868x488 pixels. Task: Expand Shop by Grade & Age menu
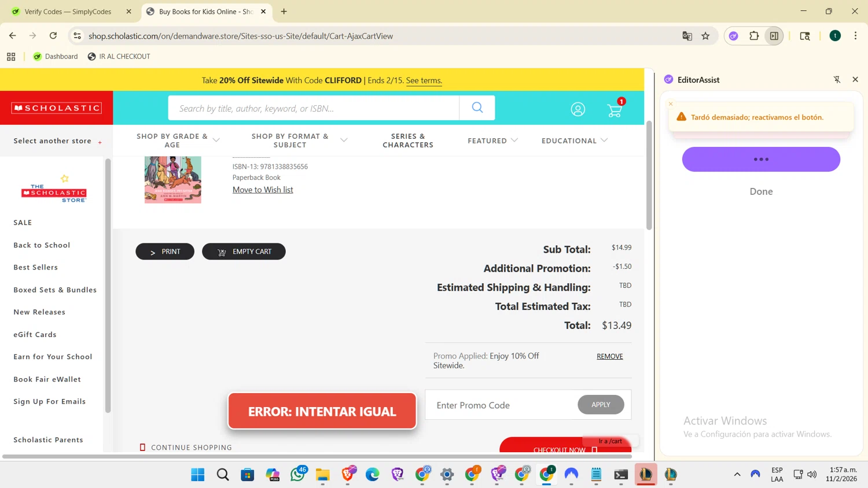click(178, 141)
